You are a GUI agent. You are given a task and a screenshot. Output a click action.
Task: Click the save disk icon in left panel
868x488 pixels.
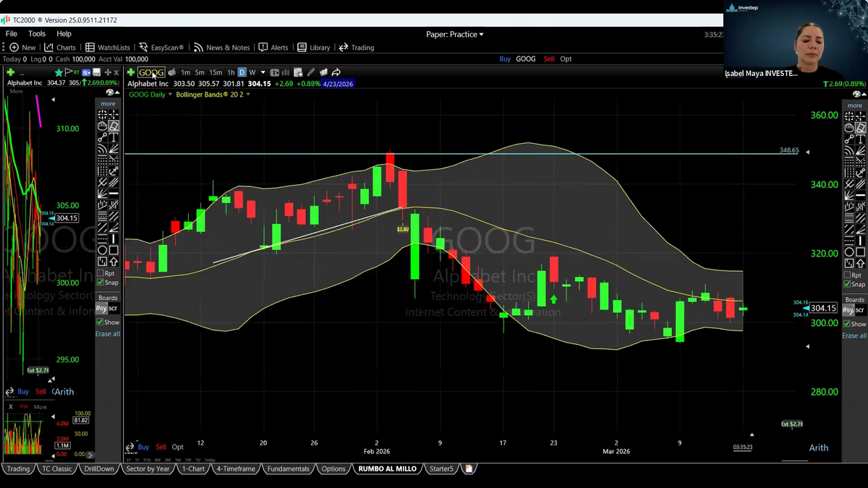[x=96, y=72]
